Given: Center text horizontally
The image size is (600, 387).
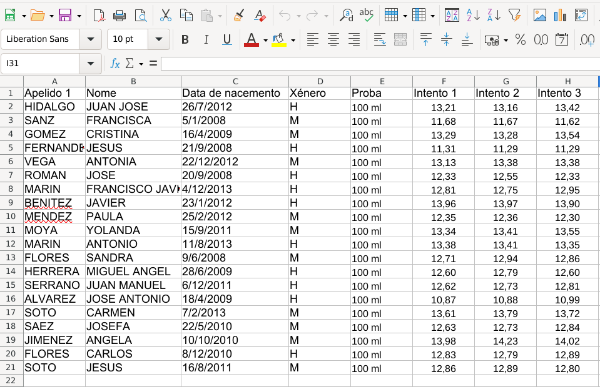Looking at the screenshot, I should (333, 39).
